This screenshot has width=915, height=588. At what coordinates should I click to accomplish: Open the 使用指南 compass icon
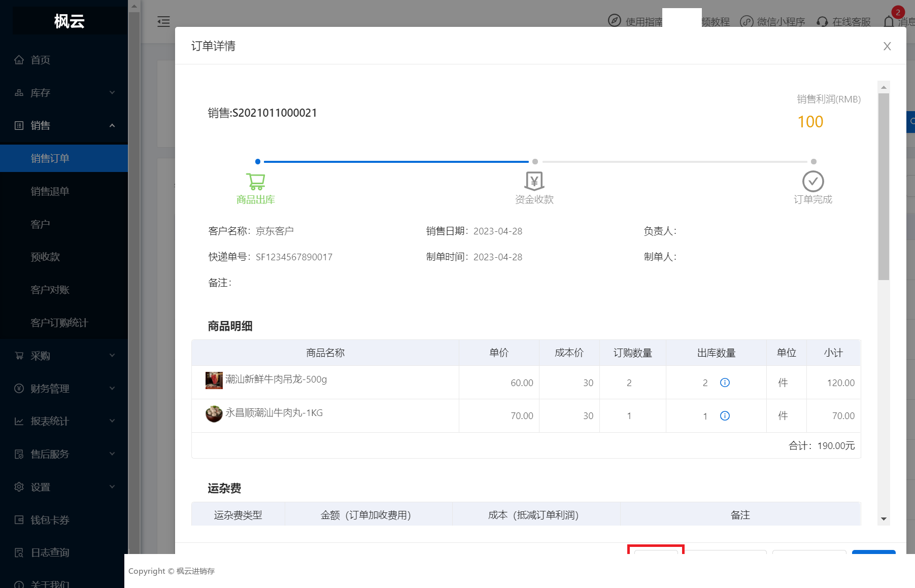[615, 21]
